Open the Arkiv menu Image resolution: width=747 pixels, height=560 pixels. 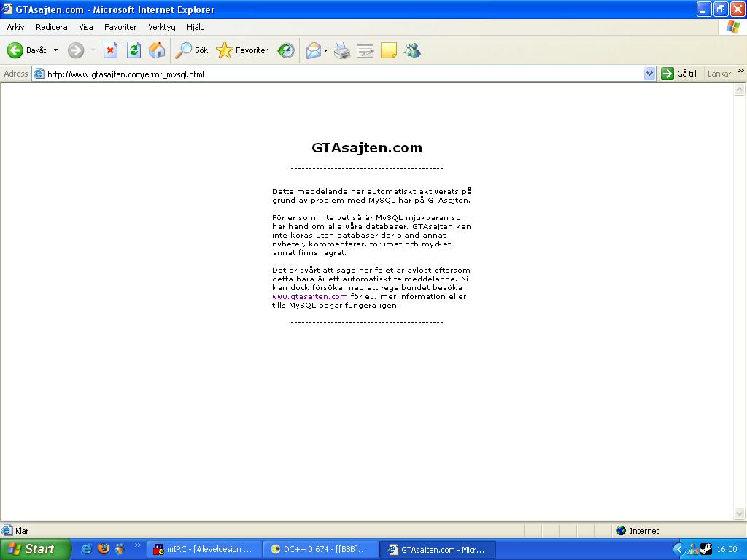point(15,27)
